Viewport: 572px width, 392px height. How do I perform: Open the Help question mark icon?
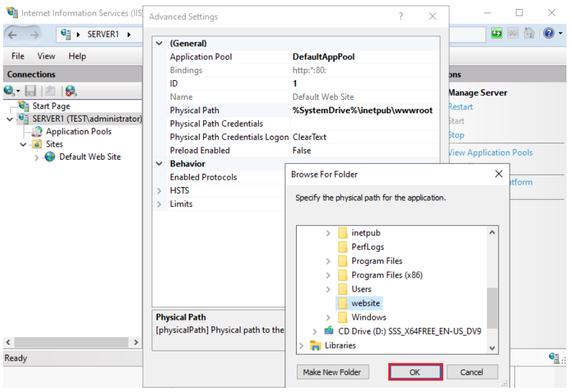click(548, 34)
